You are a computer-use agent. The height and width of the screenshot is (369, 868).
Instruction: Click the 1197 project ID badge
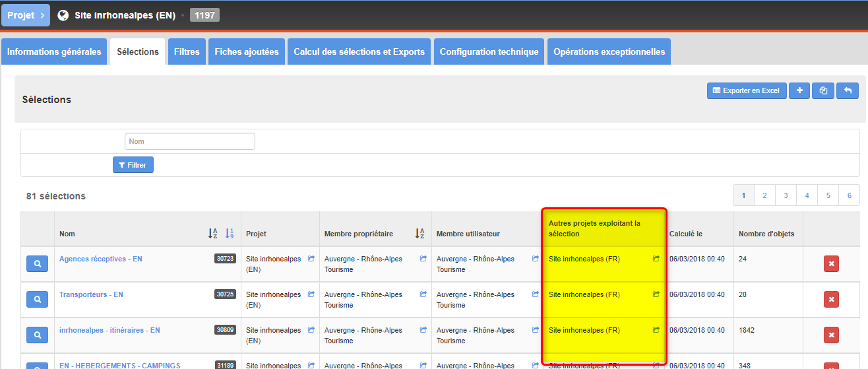tap(204, 15)
